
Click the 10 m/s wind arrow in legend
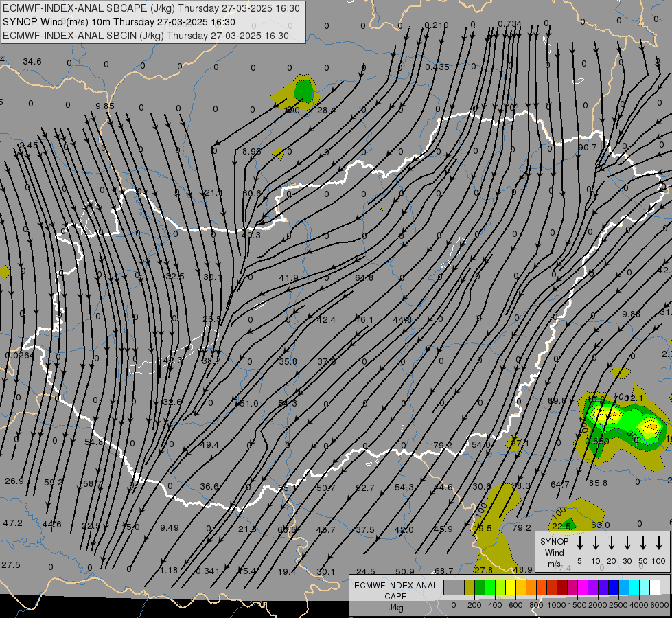coord(596,543)
